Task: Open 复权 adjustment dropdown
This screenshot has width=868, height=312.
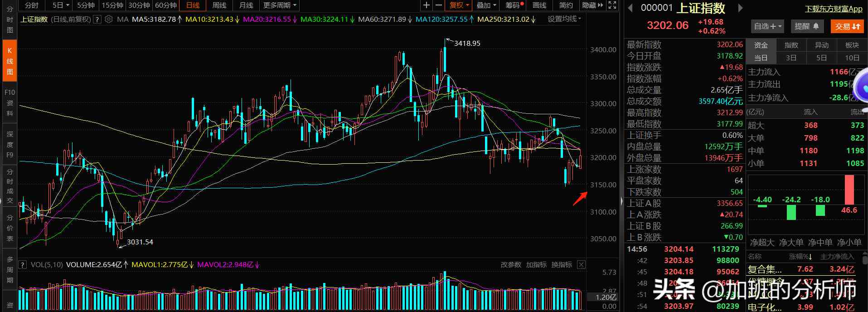Action: [459, 5]
